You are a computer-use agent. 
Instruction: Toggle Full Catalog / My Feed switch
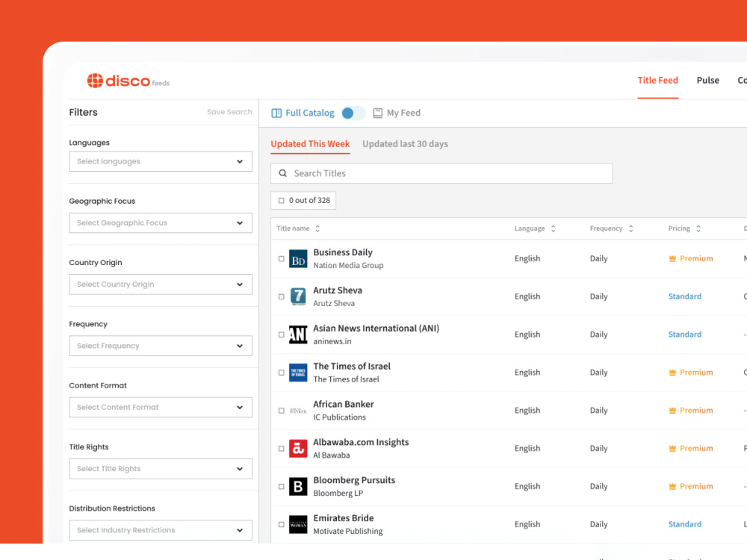tap(353, 113)
